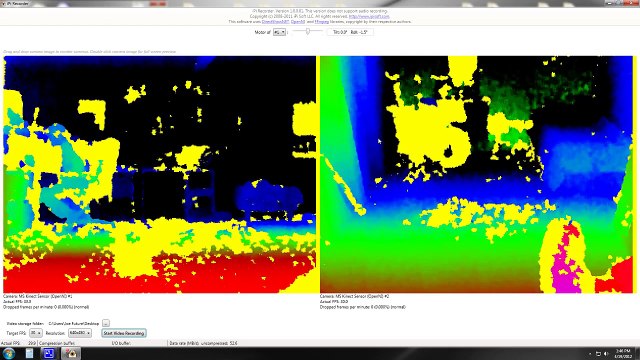
Task: Open the FFmpeg library link
Action: pyautogui.click(x=322, y=22)
